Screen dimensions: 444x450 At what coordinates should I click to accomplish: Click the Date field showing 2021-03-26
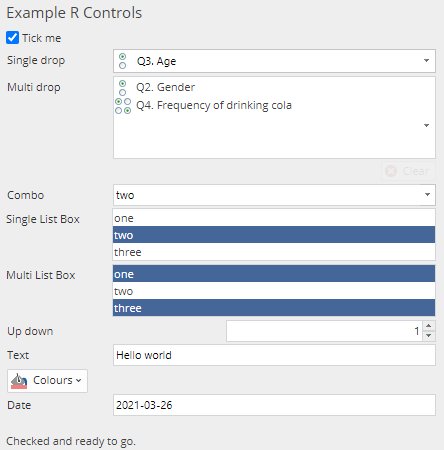pos(274,405)
